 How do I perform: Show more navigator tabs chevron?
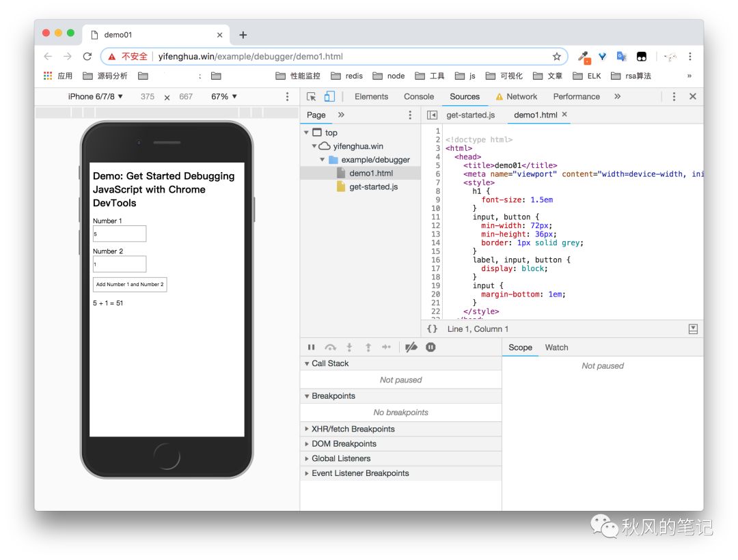tap(341, 115)
